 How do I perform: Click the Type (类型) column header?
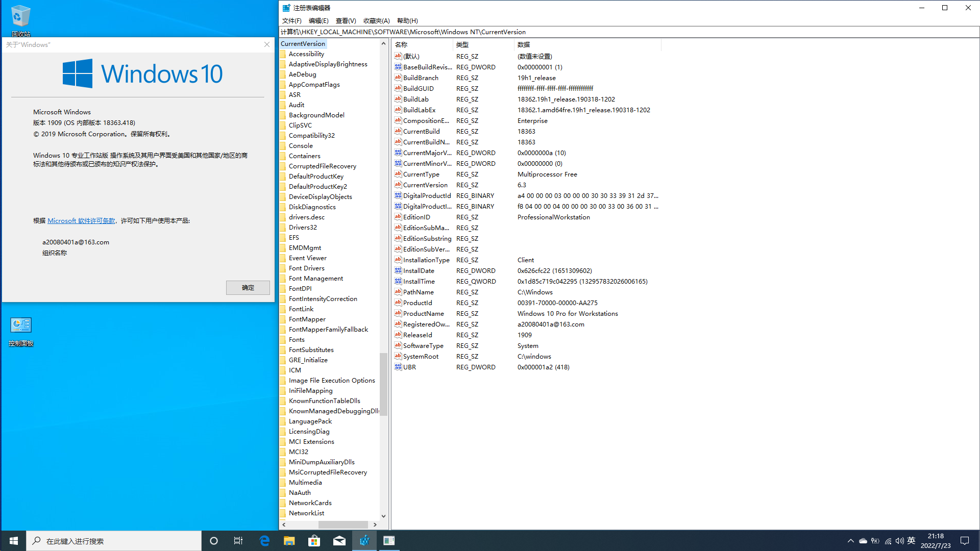click(x=484, y=44)
